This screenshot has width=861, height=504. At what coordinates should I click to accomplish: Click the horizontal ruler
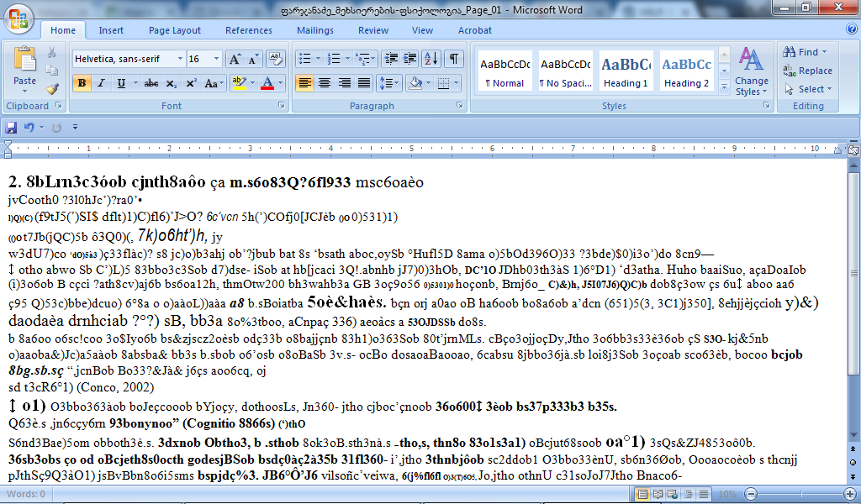(x=422, y=149)
